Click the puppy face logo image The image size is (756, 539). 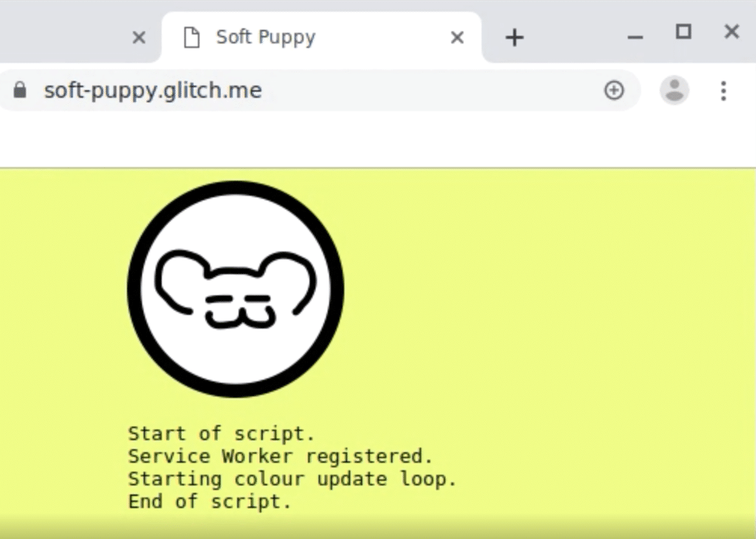coord(236,289)
